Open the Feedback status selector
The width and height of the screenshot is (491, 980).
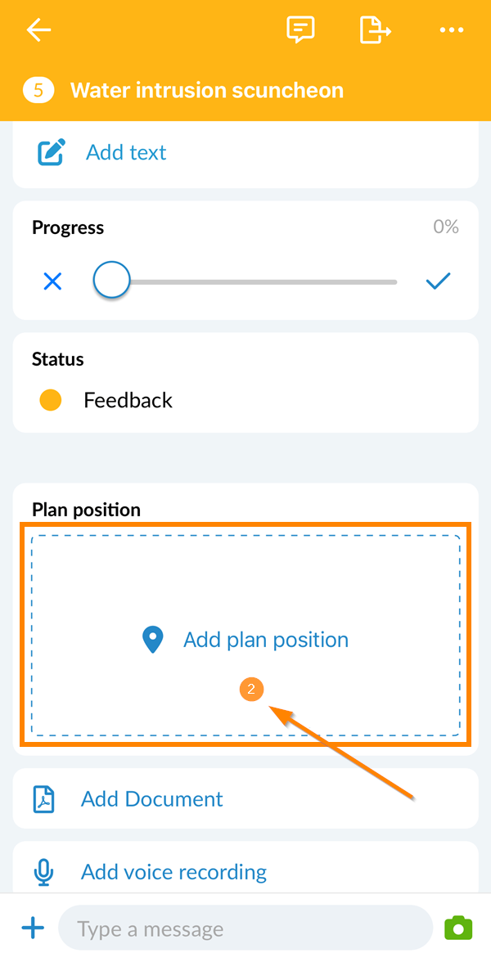pos(128,400)
